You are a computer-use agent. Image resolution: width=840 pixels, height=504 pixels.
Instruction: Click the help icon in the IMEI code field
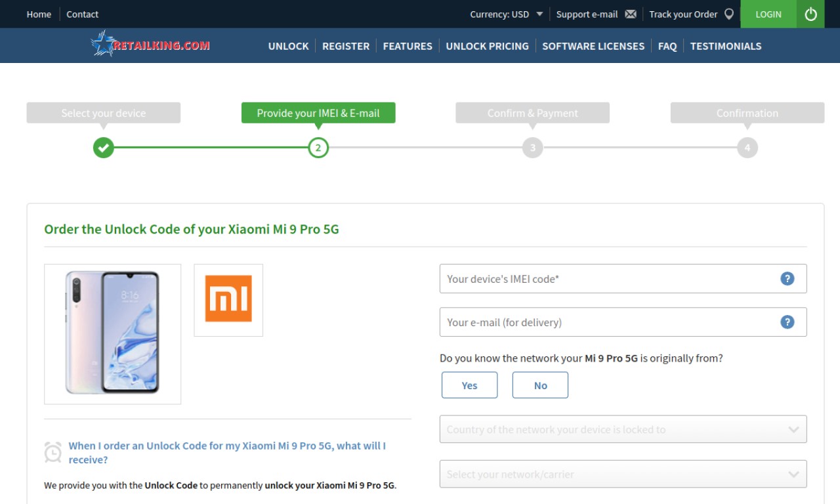click(x=787, y=278)
